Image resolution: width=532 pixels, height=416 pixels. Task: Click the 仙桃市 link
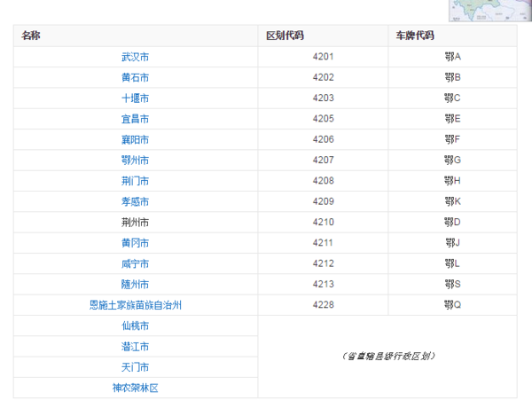click(x=135, y=326)
